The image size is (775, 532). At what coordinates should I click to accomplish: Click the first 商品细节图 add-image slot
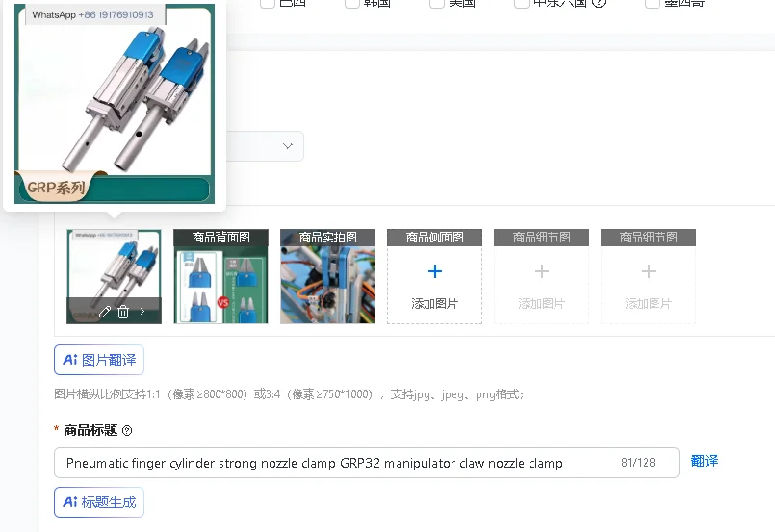(541, 277)
